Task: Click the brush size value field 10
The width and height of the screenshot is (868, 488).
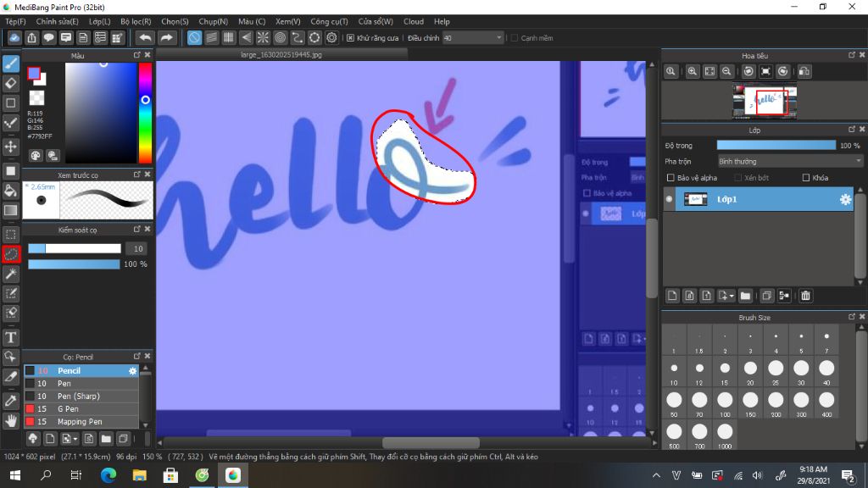Action: pyautogui.click(x=138, y=249)
